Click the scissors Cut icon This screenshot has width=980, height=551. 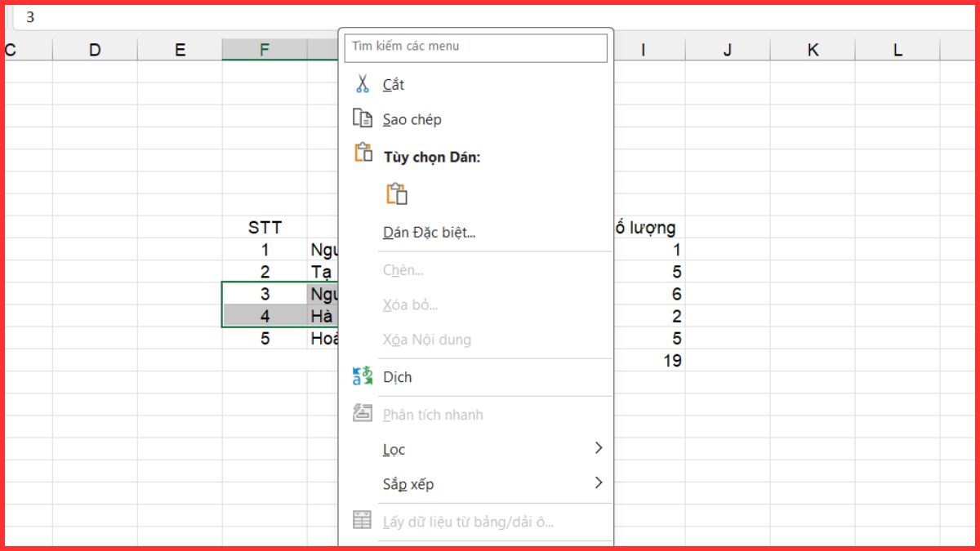pos(362,84)
